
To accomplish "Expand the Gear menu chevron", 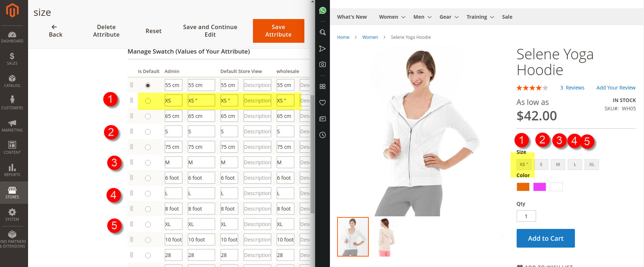I will (457, 17).
